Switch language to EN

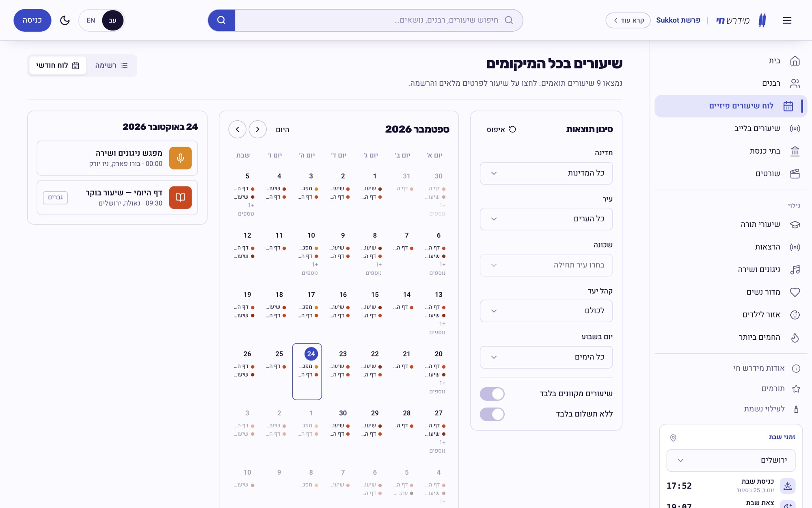click(x=91, y=20)
